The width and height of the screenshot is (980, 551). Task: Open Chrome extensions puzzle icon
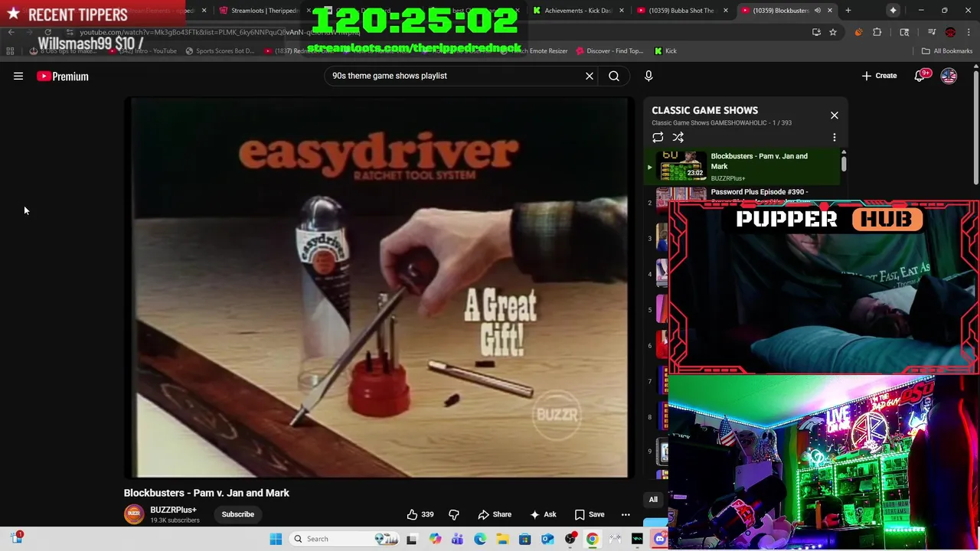coord(877,32)
